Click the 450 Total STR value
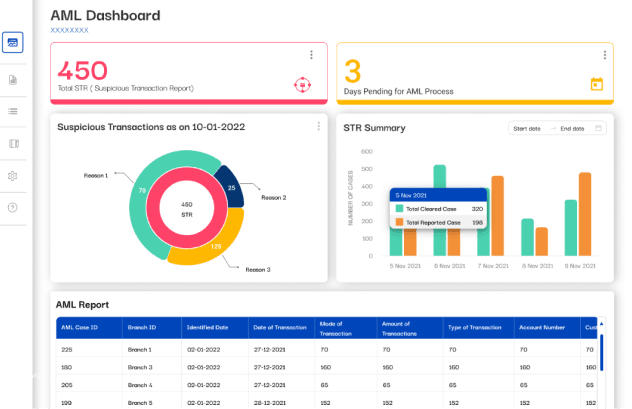This screenshot has width=632, height=409. coord(83,71)
